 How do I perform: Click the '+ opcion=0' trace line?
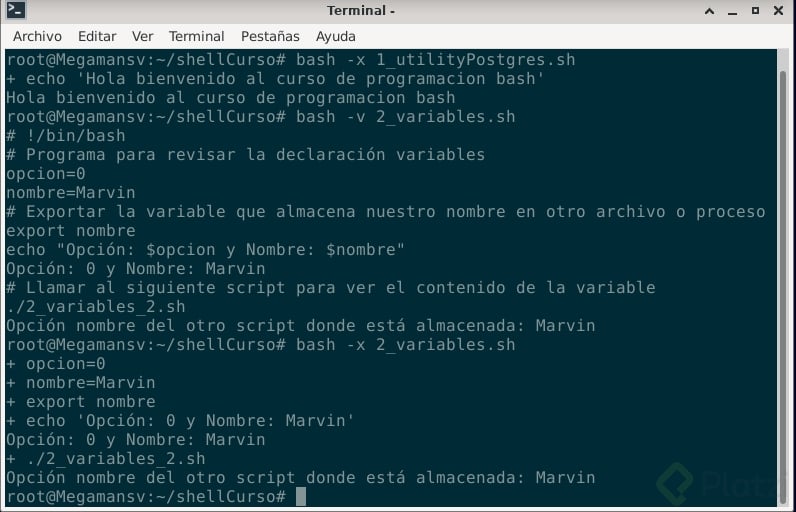(x=56, y=364)
